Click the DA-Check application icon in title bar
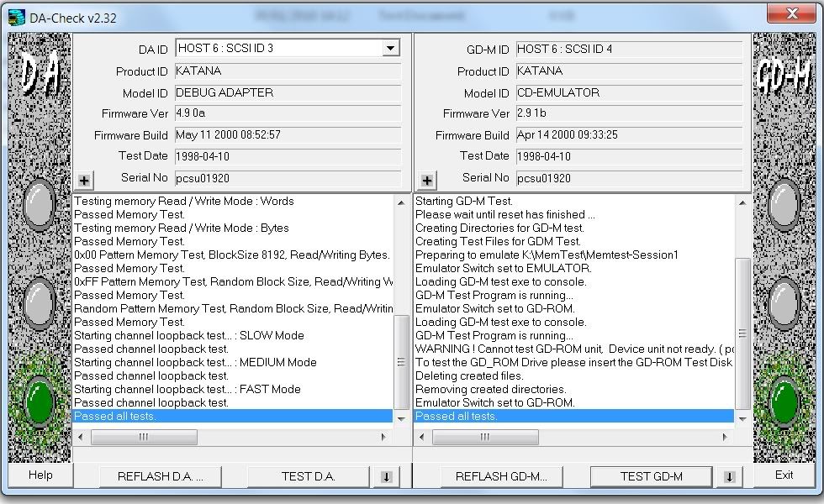Viewport: 824px width, 504px height. point(16,15)
